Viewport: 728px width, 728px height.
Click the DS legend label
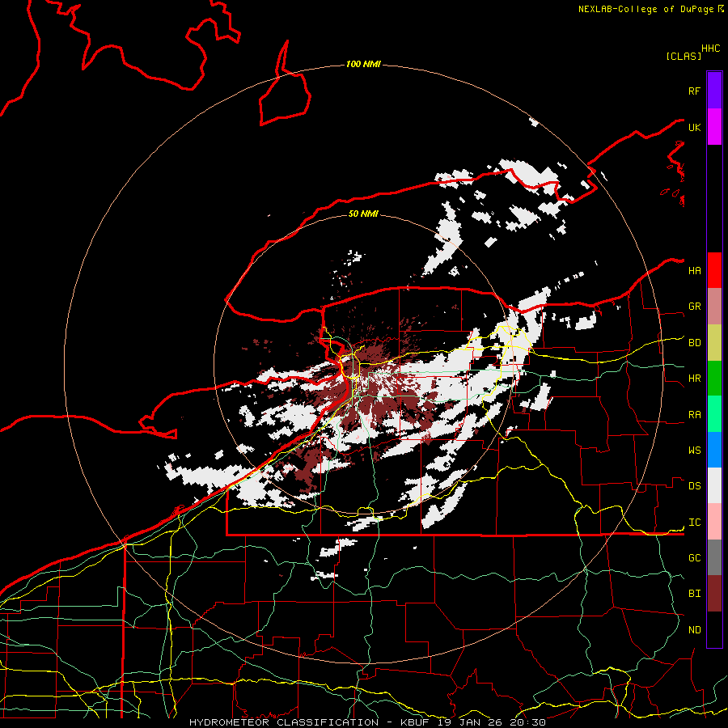coord(694,486)
